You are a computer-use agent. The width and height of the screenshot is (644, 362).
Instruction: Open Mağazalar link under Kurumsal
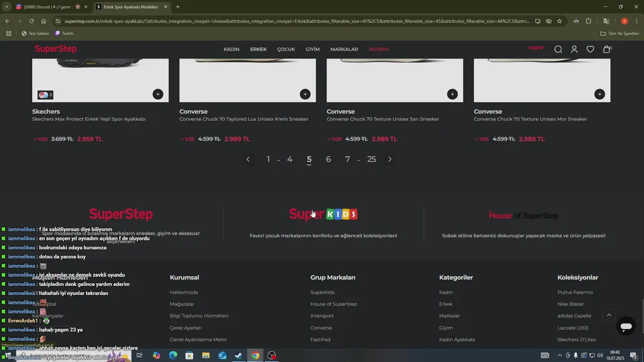[182, 304]
